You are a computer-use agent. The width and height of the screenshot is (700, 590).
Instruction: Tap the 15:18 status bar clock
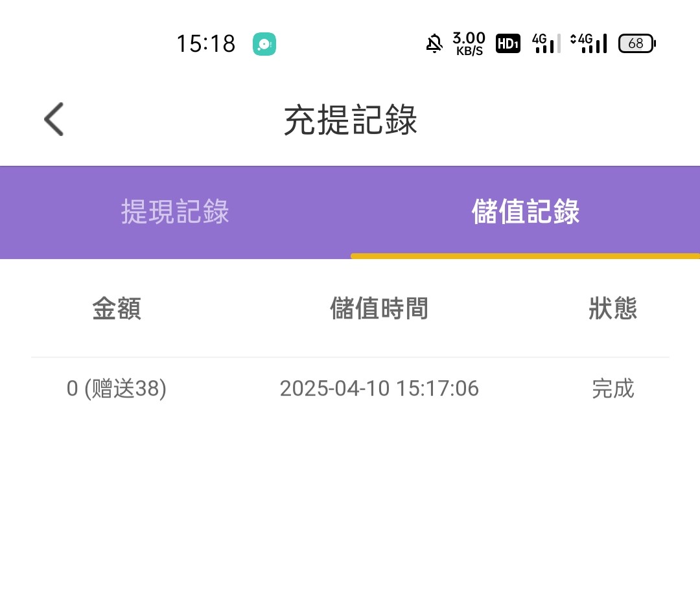pyautogui.click(x=205, y=44)
